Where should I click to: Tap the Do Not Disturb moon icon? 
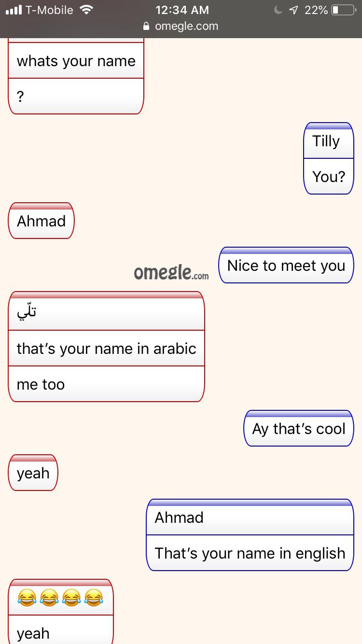[x=278, y=10]
